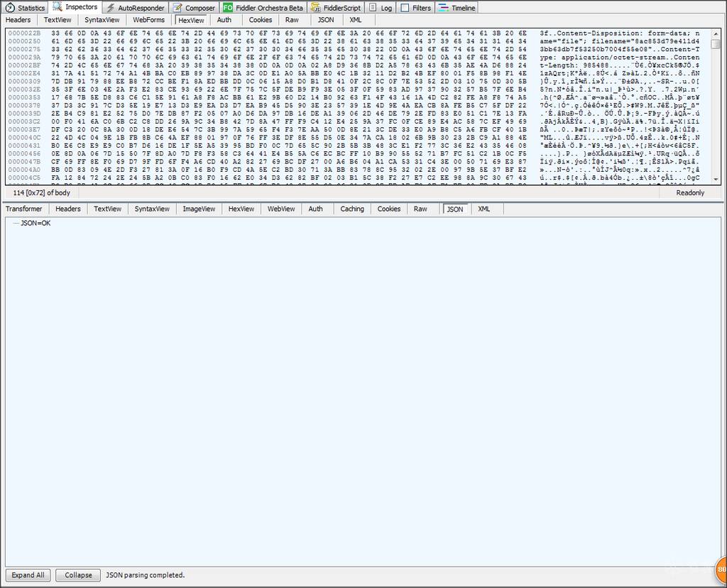This screenshot has width=727, height=588.
Task: Open response WebView tab
Action: coord(281,209)
